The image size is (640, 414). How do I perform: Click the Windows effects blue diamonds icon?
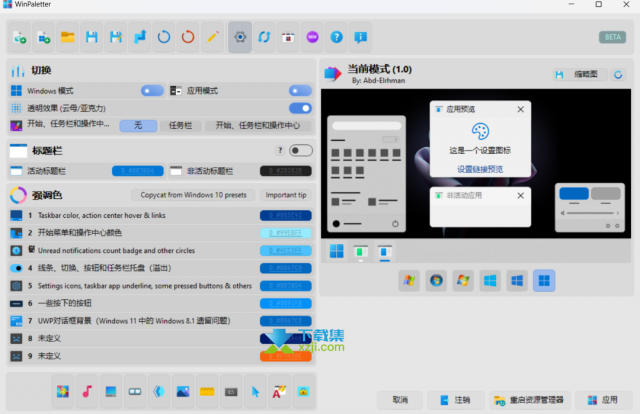point(159,392)
